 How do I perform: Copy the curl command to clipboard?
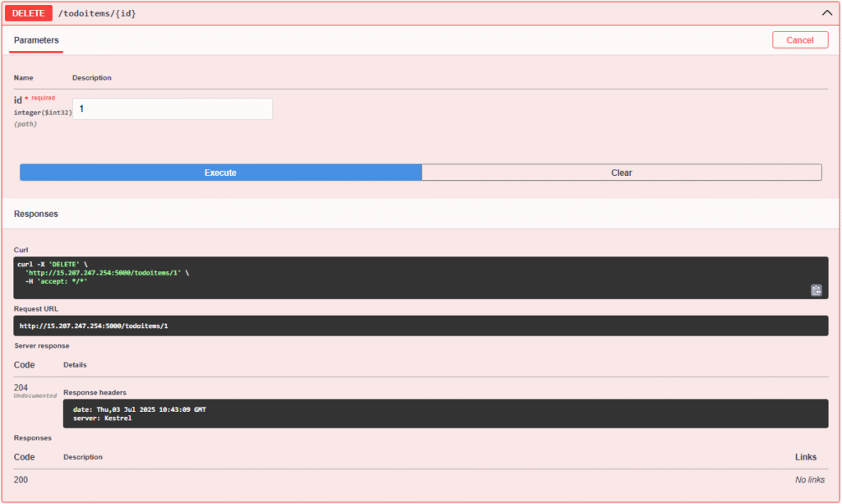pyautogui.click(x=816, y=290)
